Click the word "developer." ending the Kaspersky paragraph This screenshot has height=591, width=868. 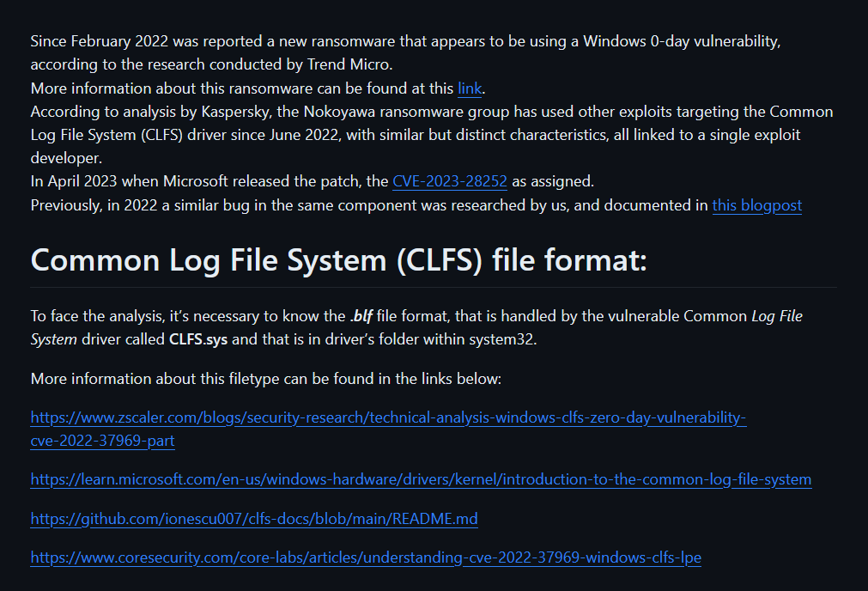66,158
